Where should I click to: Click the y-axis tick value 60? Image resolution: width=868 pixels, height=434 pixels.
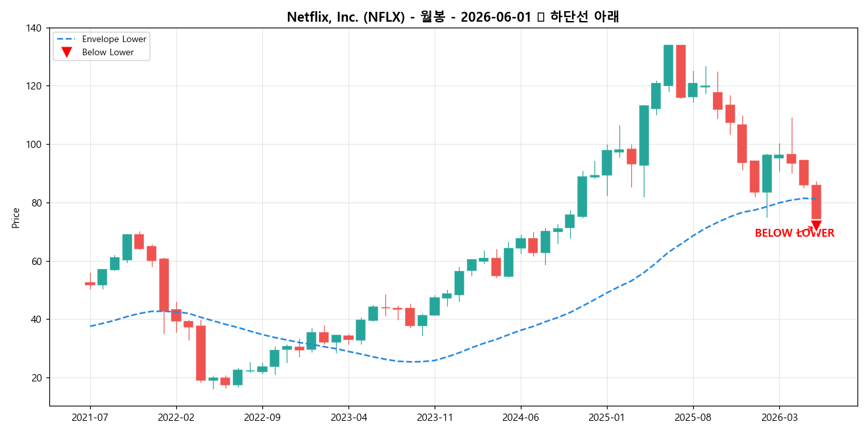pyautogui.click(x=37, y=261)
